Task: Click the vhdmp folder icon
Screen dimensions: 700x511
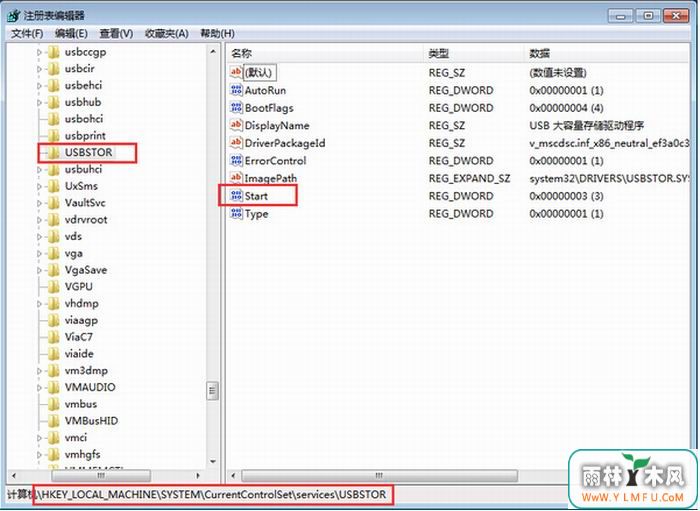Action: [54, 303]
